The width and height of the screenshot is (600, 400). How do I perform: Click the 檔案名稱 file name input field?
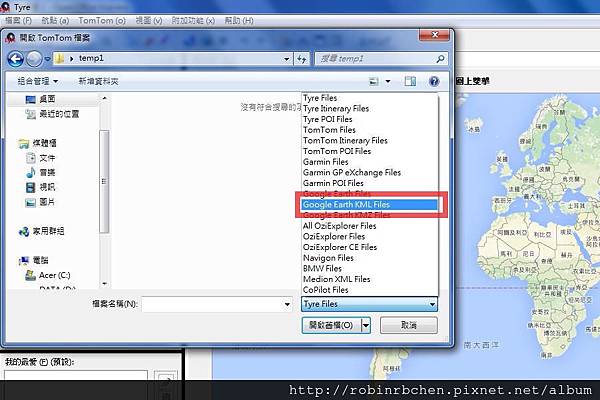tap(217, 304)
